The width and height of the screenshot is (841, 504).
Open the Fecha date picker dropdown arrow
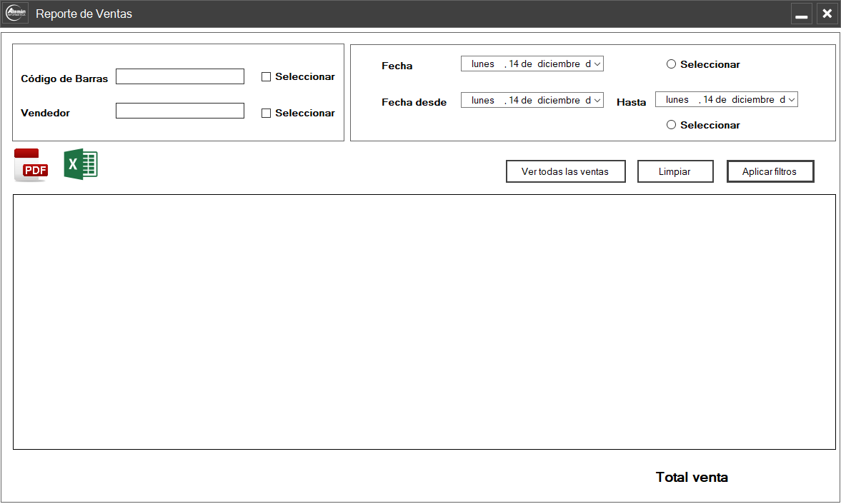tap(597, 64)
